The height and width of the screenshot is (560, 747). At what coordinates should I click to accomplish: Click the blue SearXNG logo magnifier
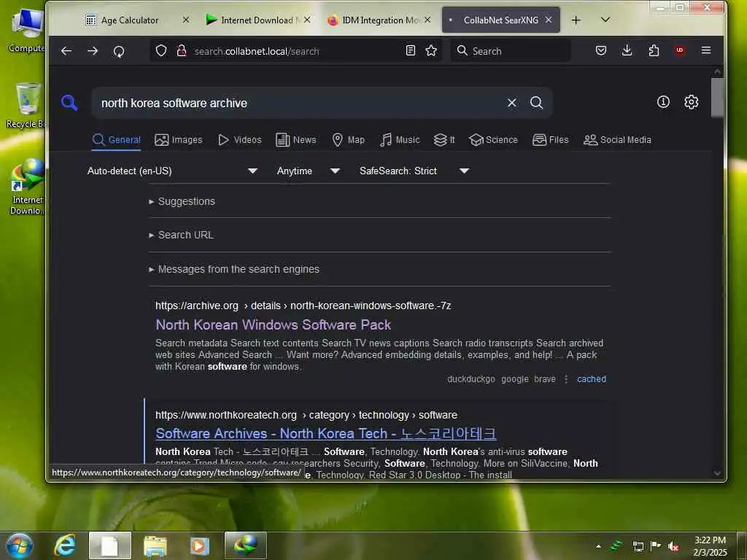coord(69,102)
